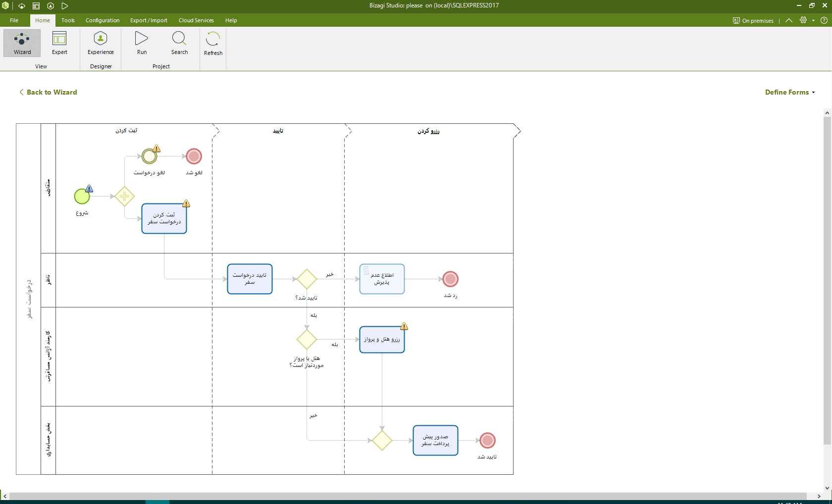832x504 pixels.
Task: Select the task تایید درخواست سفر
Action: [250, 279]
